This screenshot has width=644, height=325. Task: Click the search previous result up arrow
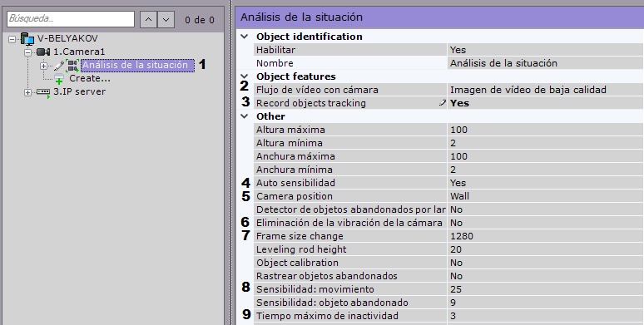coord(148,19)
